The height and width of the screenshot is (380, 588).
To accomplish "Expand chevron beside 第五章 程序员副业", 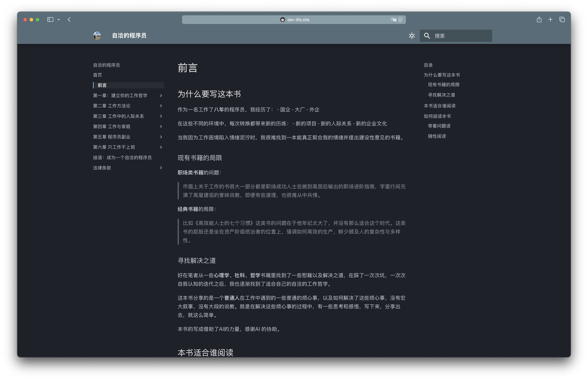I will [x=161, y=137].
